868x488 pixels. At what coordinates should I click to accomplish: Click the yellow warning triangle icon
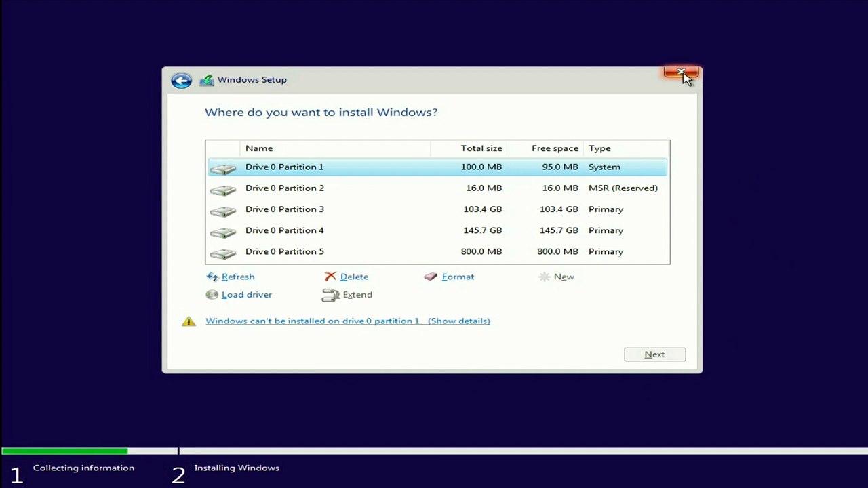(189, 321)
